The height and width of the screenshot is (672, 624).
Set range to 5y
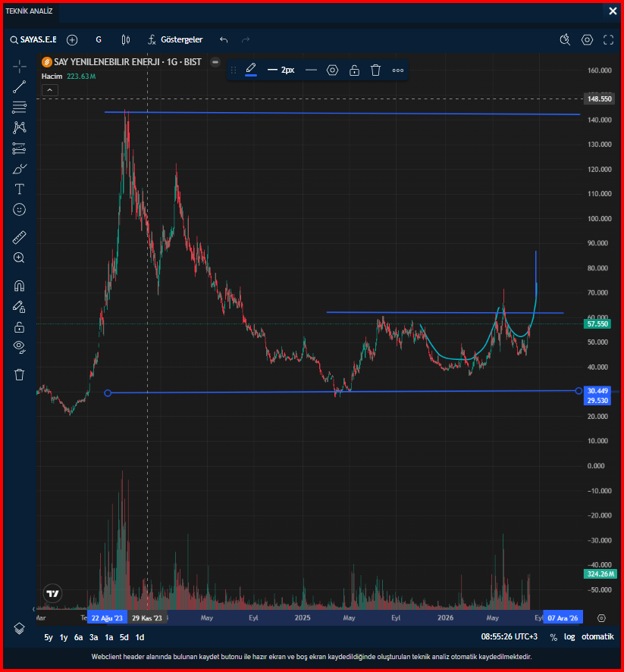[x=49, y=637]
